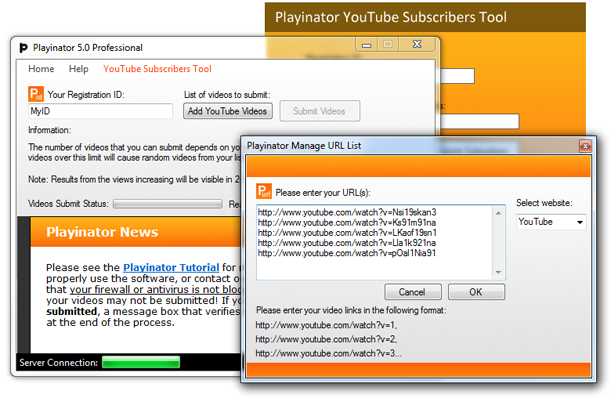Click the 'List of videos to submit' label
The width and height of the screenshot is (611, 398).
pos(227,95)
